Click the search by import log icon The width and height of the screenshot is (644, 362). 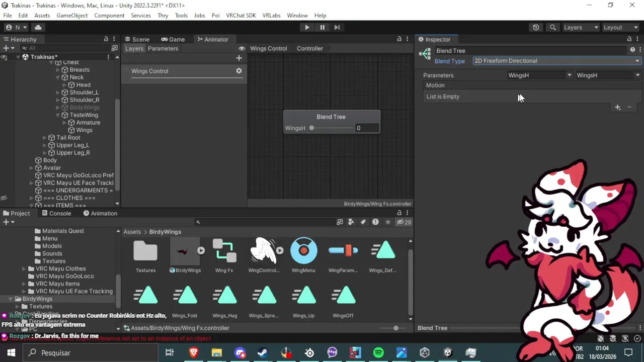[375, 222]
